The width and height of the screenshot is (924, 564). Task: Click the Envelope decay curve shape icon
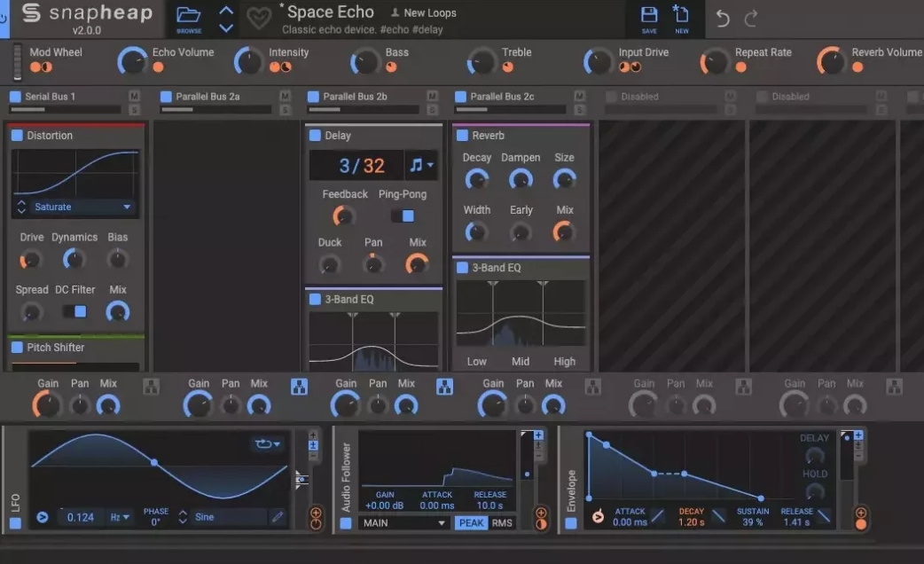click(x=718, y=517)
